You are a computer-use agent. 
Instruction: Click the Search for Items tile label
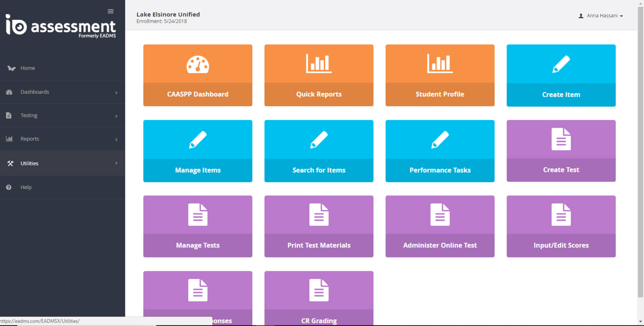point(319,170)
